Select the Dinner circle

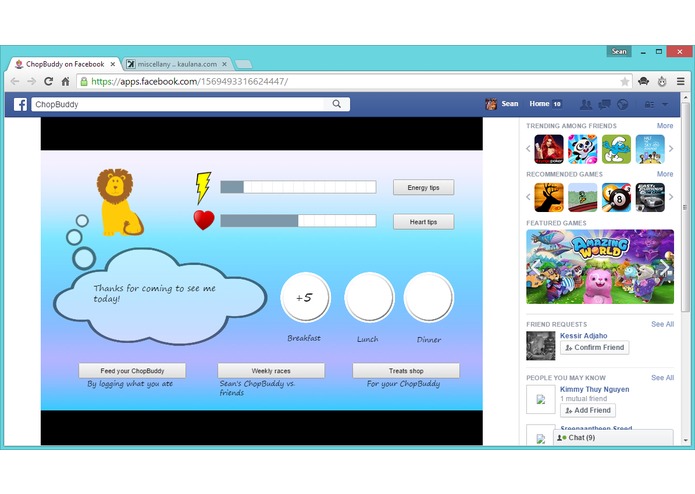(429, 297)
